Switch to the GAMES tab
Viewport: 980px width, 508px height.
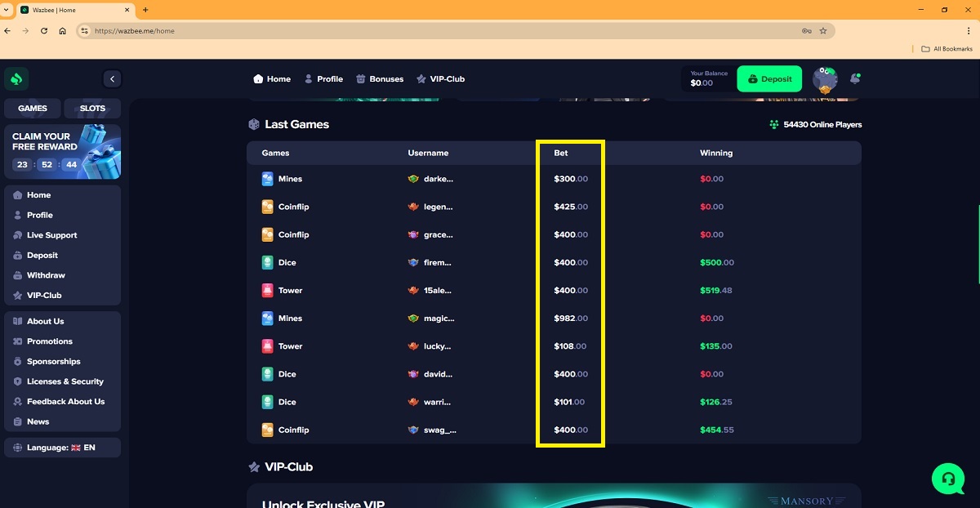(33, 109)
